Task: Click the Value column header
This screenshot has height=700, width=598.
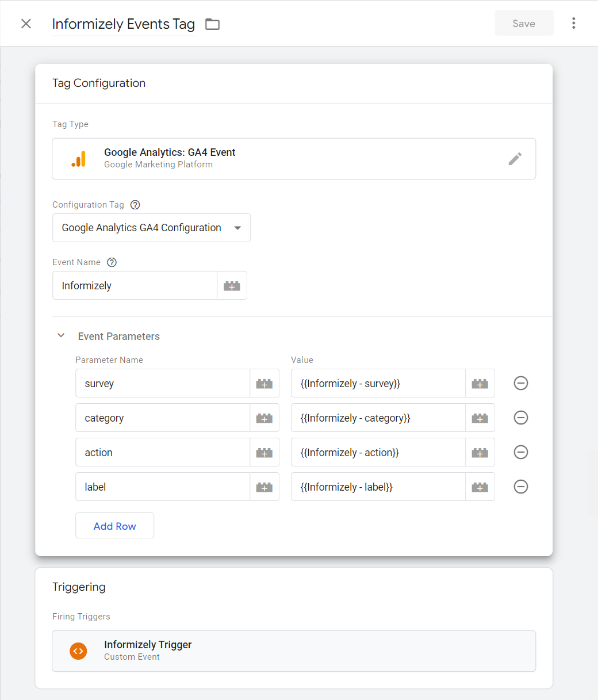Action: point(302,360)
